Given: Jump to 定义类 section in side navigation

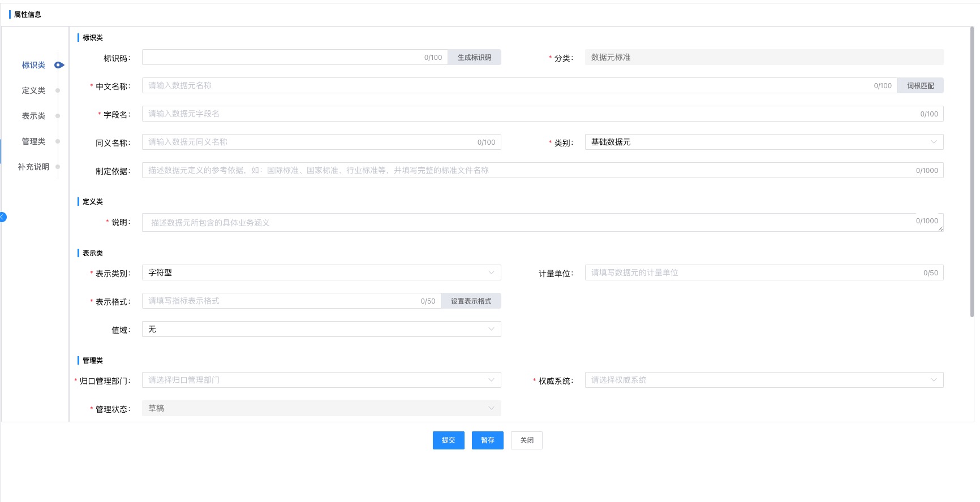Looking at the screenshot, I should pyautogui.click(x=33, y=90).
